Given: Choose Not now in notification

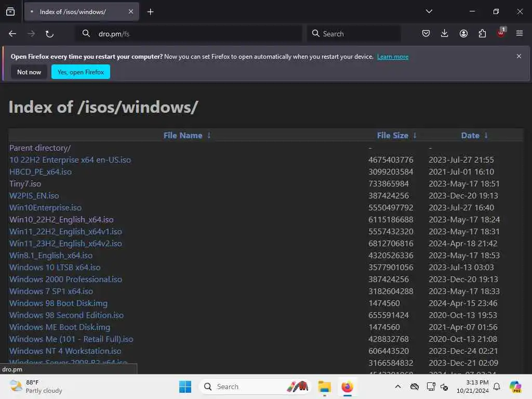Looking at the screenshot, I should [x=29, y=72].
